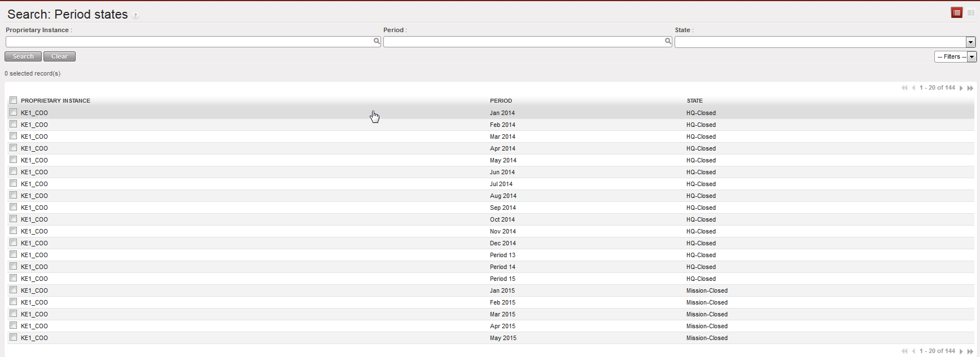Click HQ-Closed state in the Feb 2014 row

tap(701, 125)
